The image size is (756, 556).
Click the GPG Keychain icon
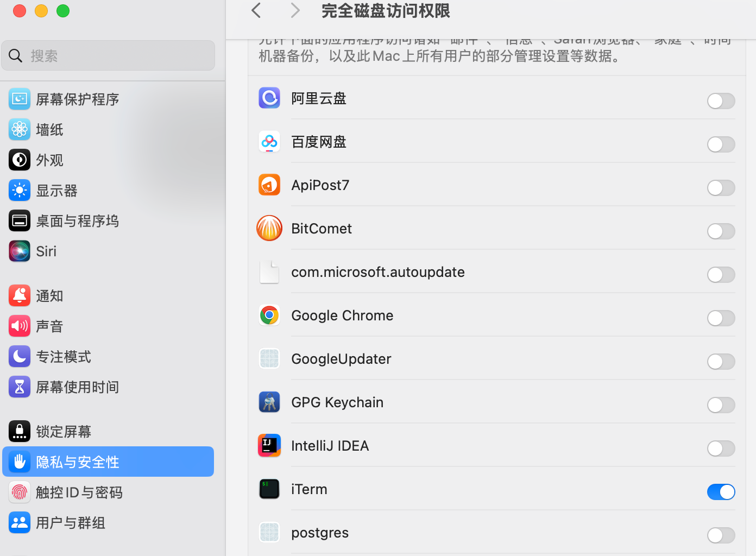(269, 402)
